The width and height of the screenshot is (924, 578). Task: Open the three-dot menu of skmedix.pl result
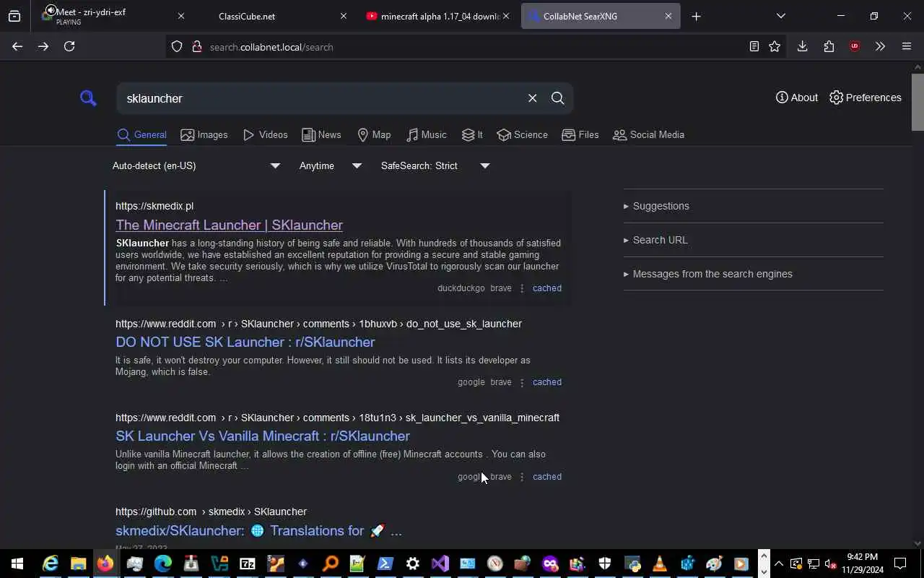(522, 288)
